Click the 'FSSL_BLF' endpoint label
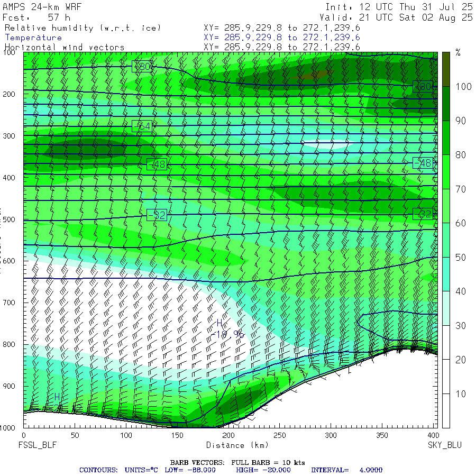The width and height of the screenshot is (476, 476). coord(38,445)
